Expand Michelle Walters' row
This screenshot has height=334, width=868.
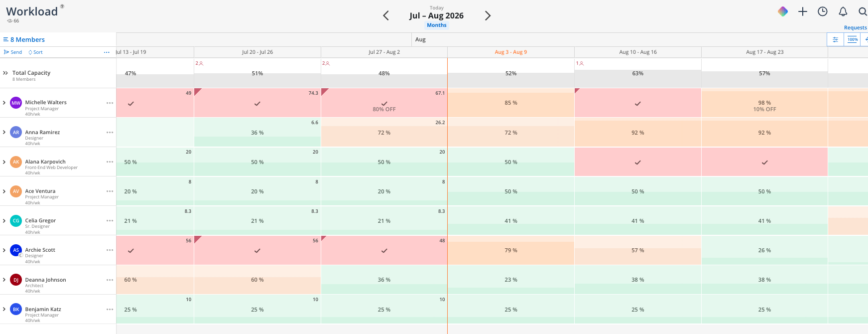pos(4,103)
